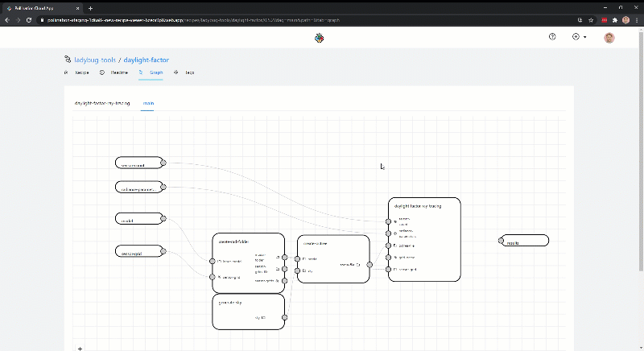Click the sensor-count node output port
The width and height of the screenshot is (644, 351).
coord(163,163)
